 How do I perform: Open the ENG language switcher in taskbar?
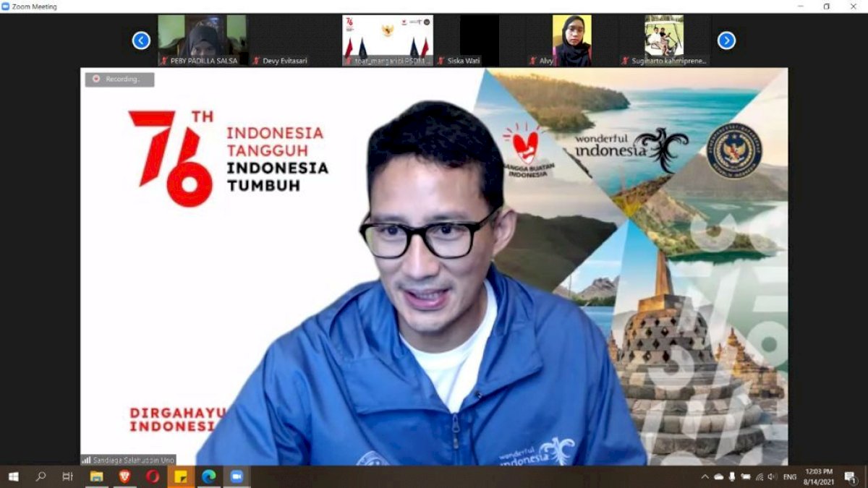point(788,477)
